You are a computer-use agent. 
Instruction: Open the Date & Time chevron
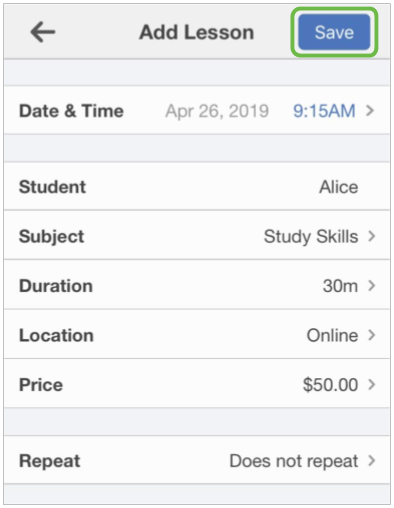pyautogui.click(x=370, y=111)
